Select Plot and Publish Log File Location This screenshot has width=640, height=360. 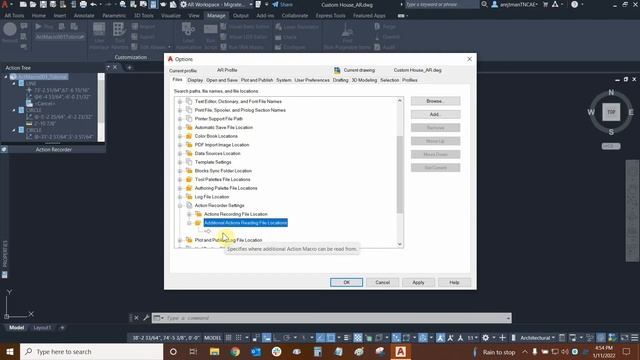228,240
